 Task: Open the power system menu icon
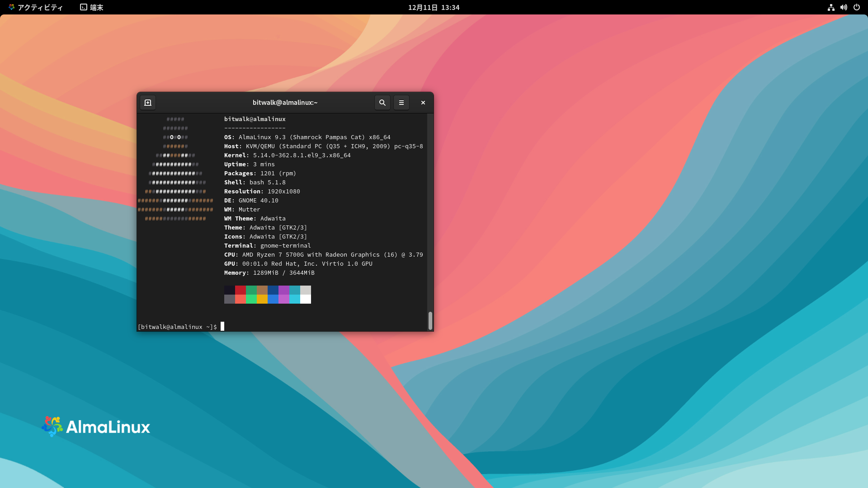click(856, 7)
